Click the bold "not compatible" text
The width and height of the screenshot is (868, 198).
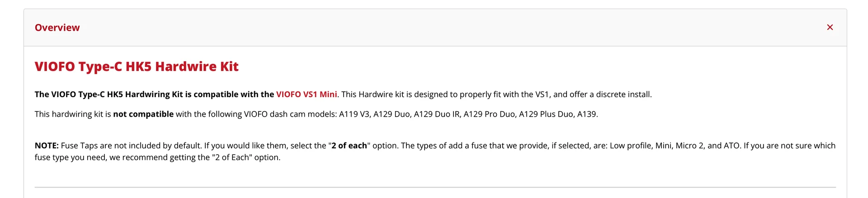click(x=143, y=114)
